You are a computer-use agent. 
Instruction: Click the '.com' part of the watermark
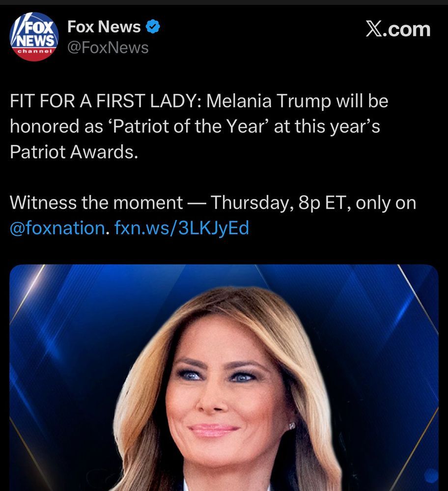coord(407,29)
